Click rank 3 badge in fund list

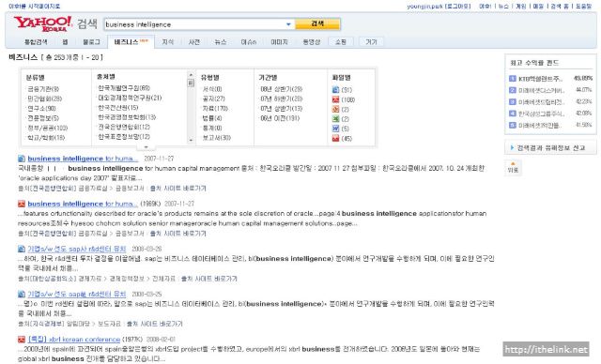point(513,102)
